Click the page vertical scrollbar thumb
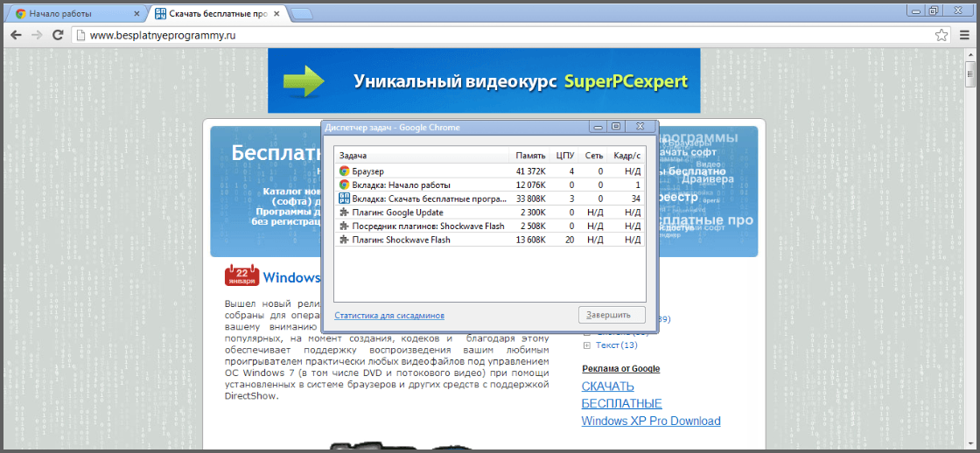980x453 pixels. [970, 73]
